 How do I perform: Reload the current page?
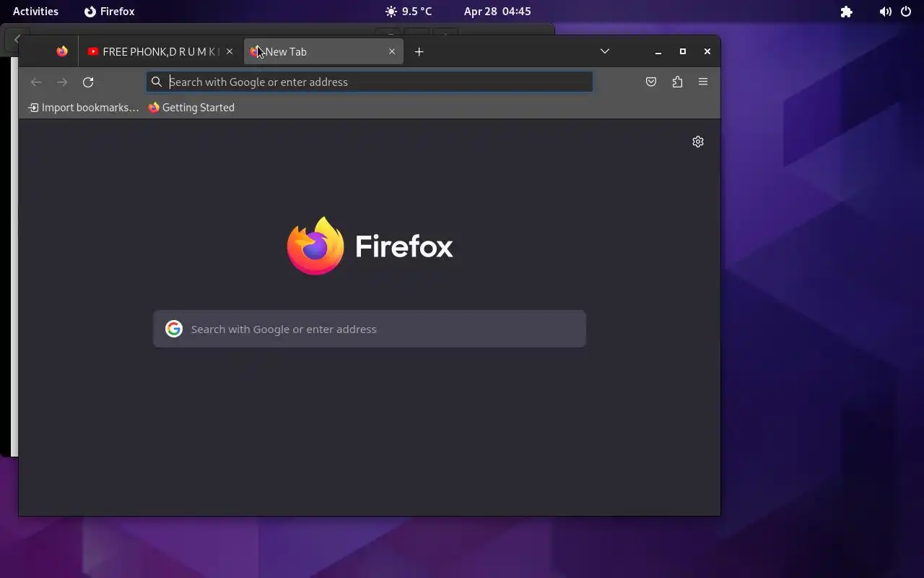point(88,82)
